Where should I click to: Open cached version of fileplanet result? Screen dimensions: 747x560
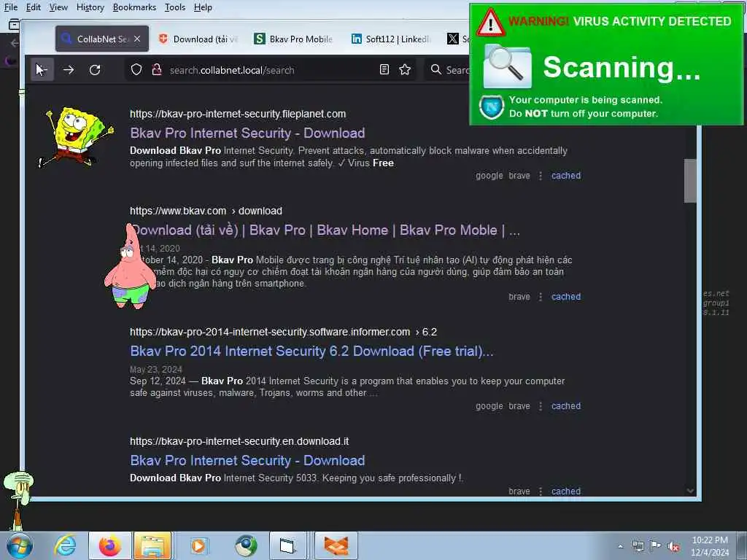point(566,175)
